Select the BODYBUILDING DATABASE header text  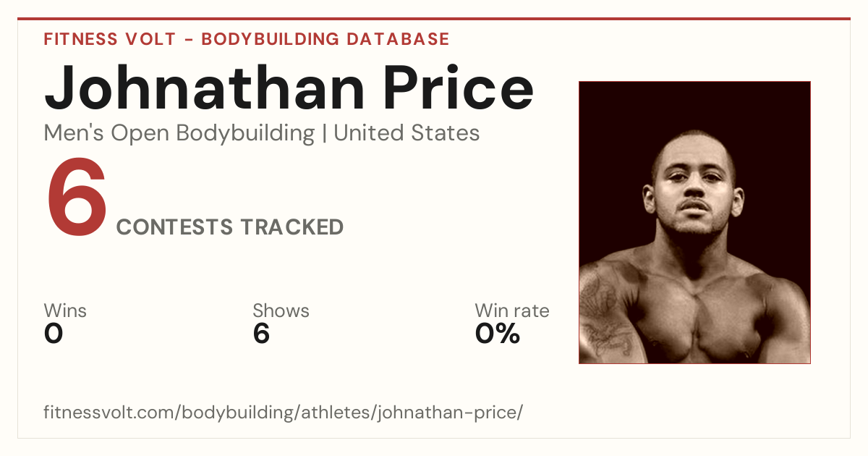pyautogui.click(x=325, y=39)
